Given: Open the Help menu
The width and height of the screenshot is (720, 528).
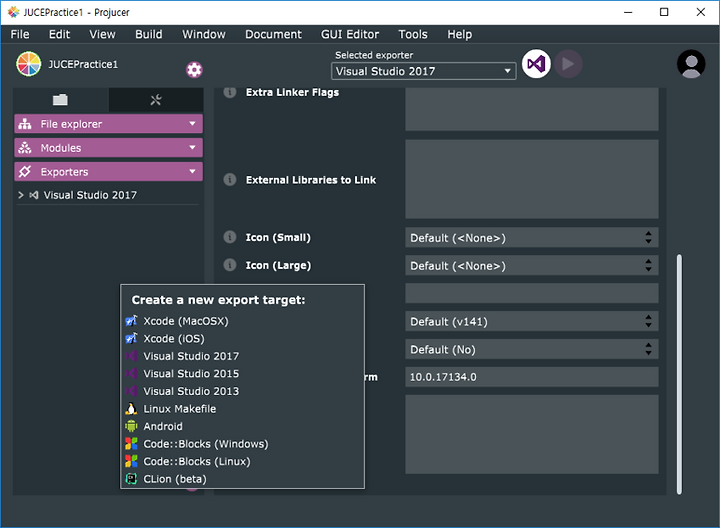Looking at the screenshot, I should click(x=460, y=34).
